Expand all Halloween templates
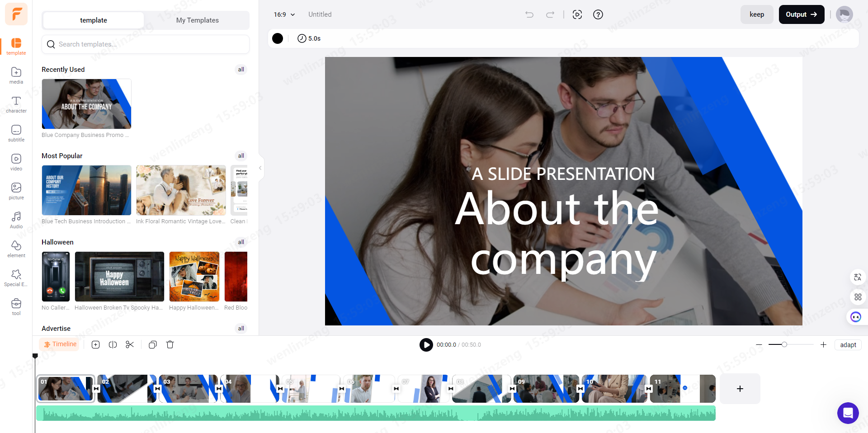 (x=241, y=242)
